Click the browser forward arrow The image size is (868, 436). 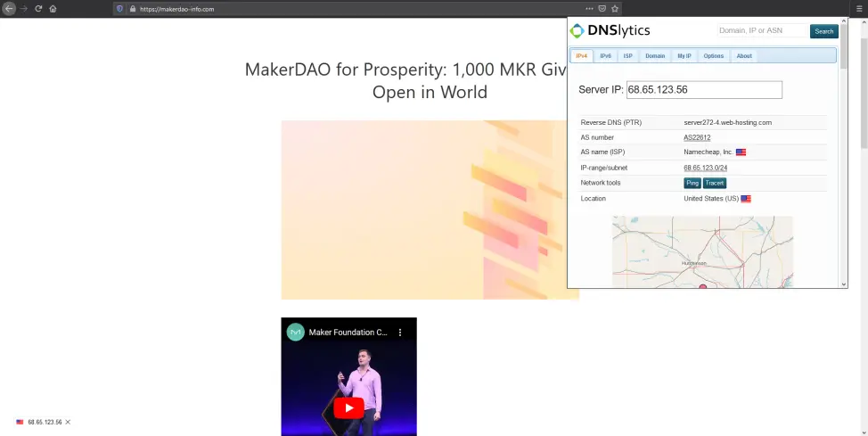click(x=24, y=9)
